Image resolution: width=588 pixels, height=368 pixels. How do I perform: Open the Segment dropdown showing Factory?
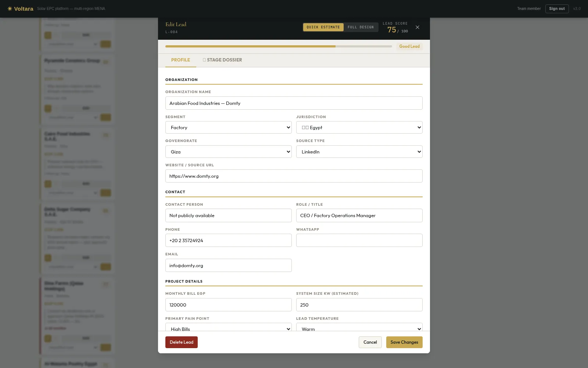229,127
